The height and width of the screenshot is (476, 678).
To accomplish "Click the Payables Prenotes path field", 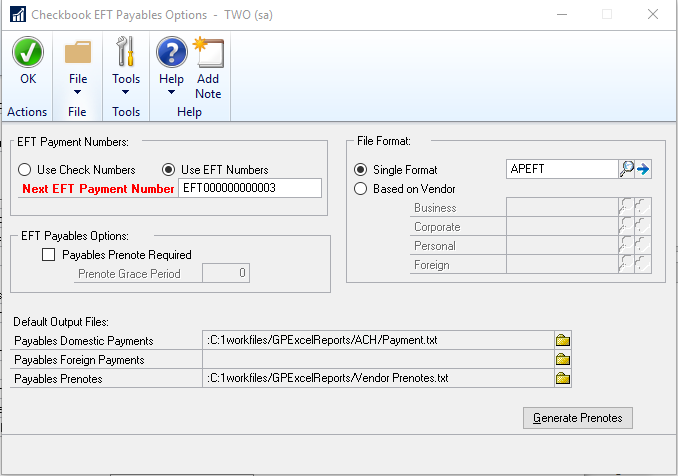I will pos(378,378).
